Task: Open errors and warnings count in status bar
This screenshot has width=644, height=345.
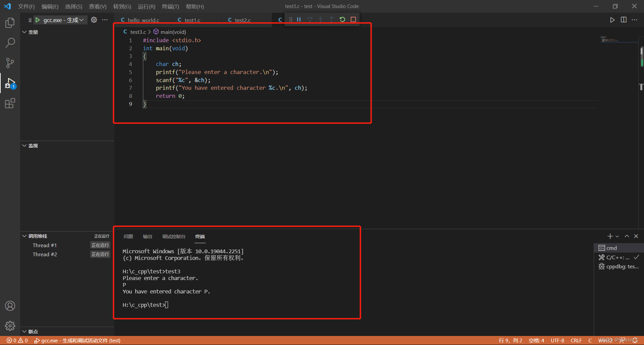Action: (17, 340)
